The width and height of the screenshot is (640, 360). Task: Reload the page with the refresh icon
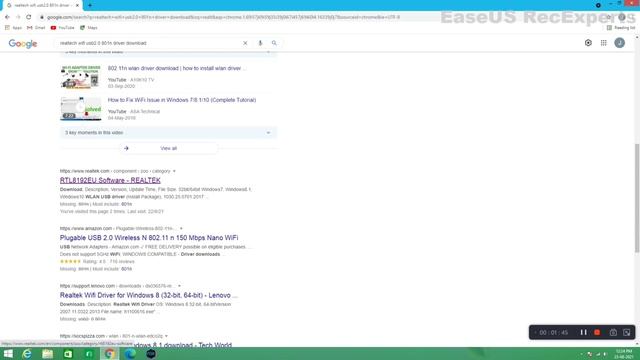pyautogui.click(x=29, y=17)
